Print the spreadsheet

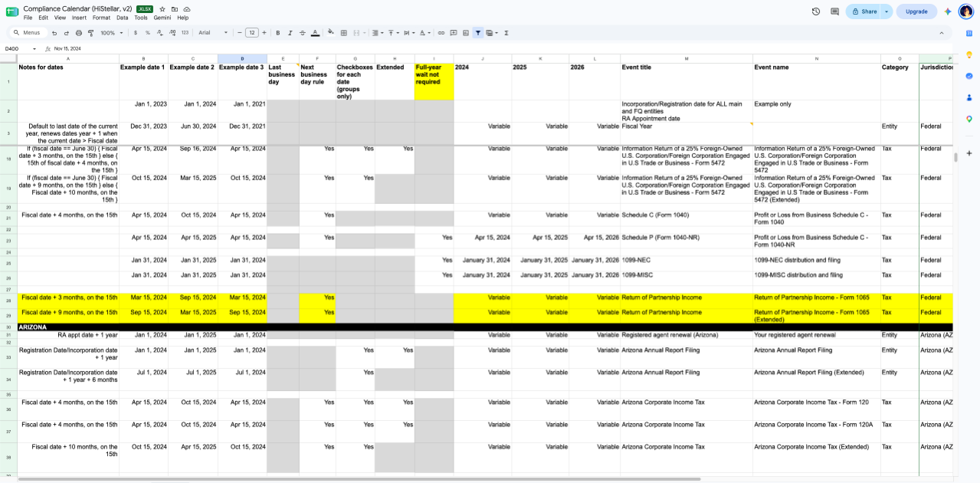(x=79, y=33)
